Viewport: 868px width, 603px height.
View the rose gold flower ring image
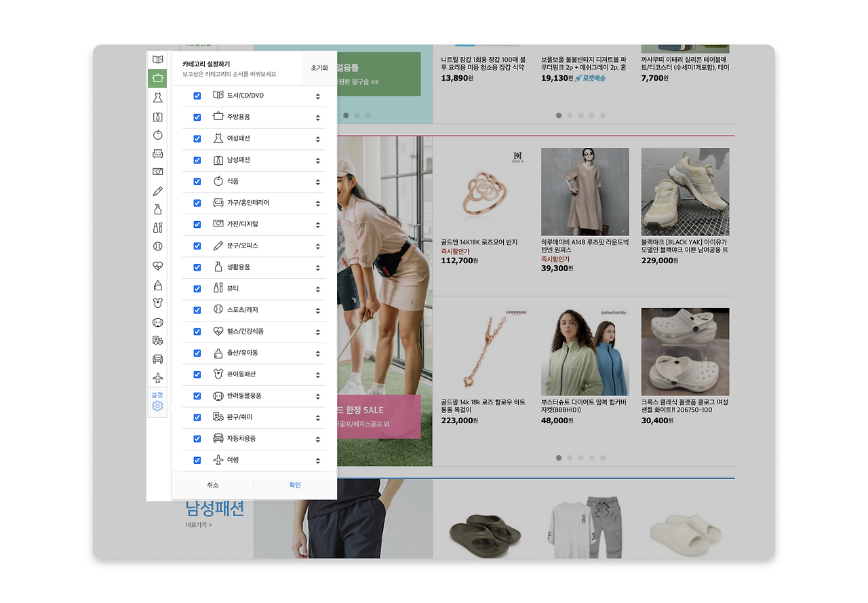pyautogui.click(x=484, y=192)
